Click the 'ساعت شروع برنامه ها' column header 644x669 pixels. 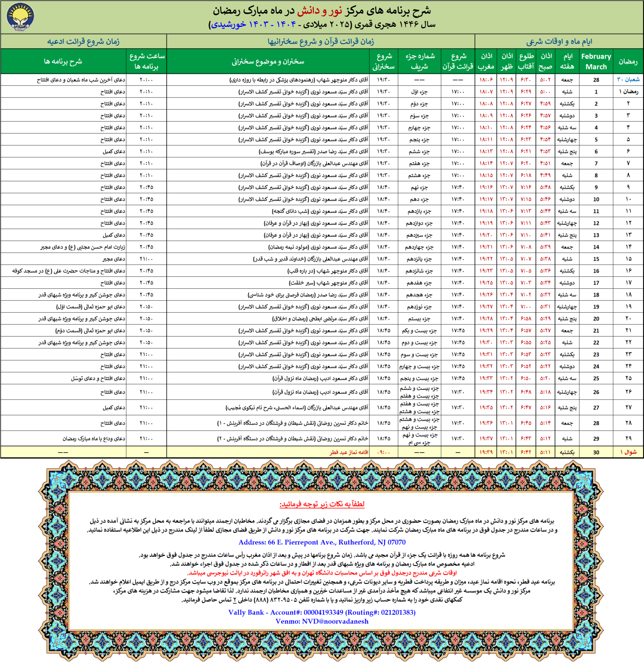coord(147,61)
